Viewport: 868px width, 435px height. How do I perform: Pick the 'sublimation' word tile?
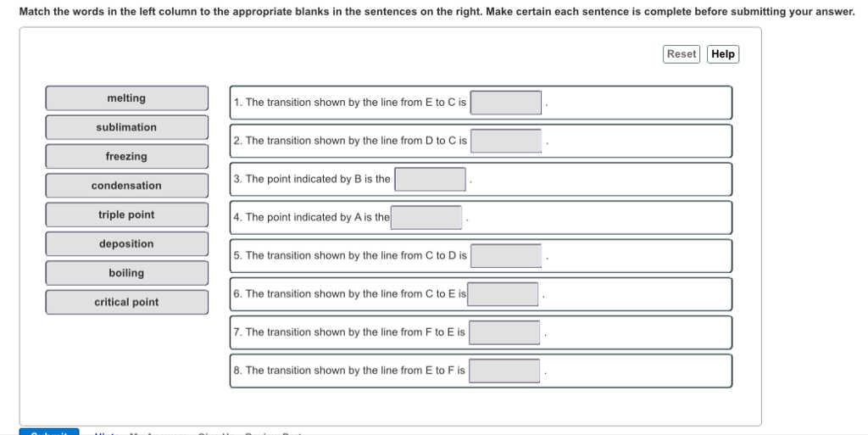[x=126, y=127]
